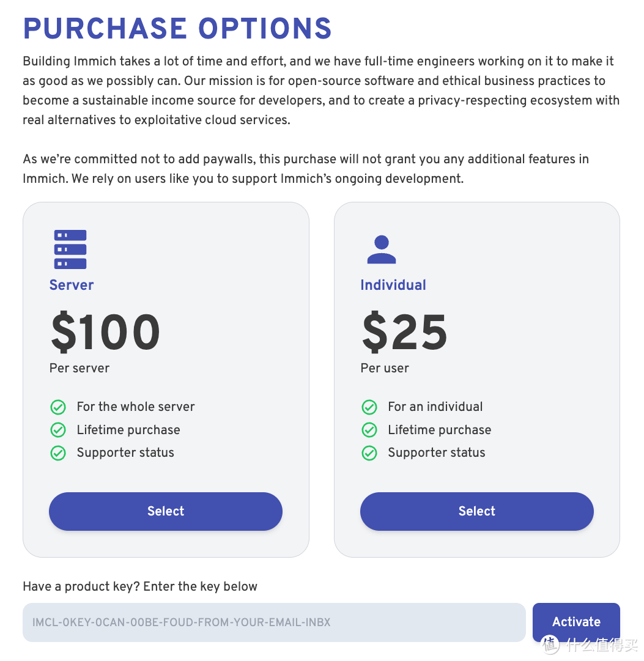
Task: Click the Individual person icon
Action: 381,249
